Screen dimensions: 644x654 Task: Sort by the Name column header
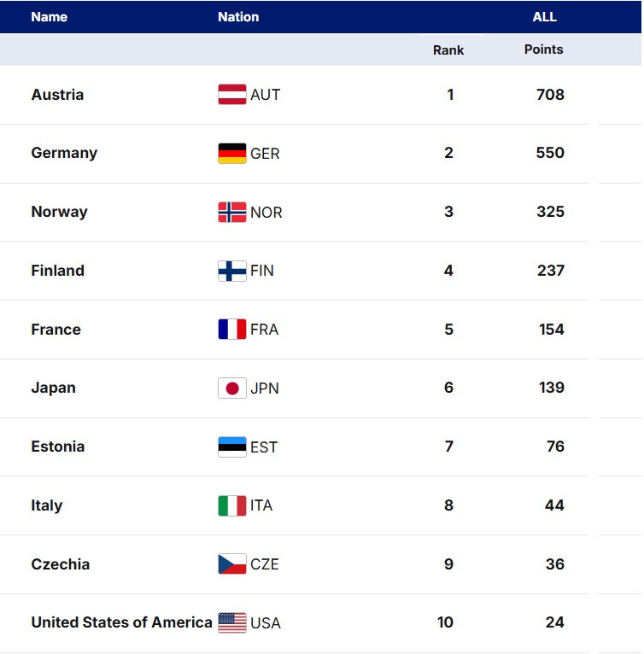pyautogui.click(x=49, y=17)
